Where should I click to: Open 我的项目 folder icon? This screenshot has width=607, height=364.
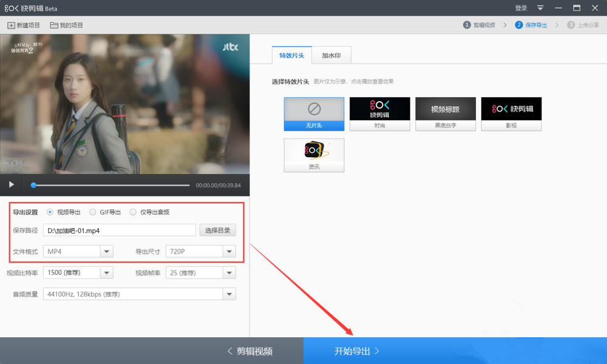tap(54, 25)
